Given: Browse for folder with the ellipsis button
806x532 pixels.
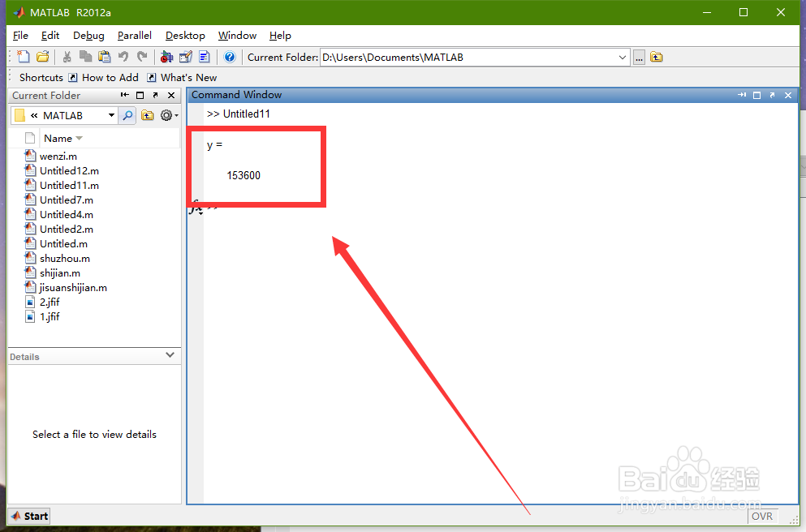Looking at the screenshot, I should pyautogui.click(x=639, y=57).
